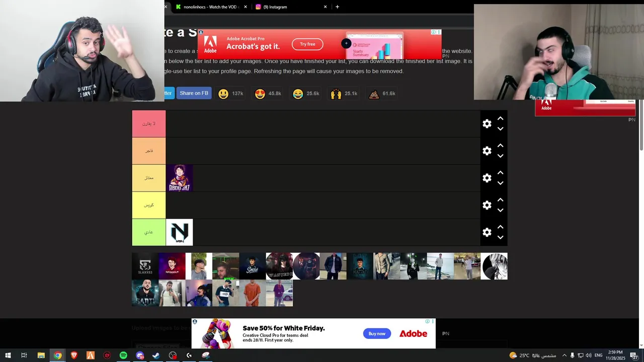
Task: Move the red top tier row down
Action: pos(501,129)
